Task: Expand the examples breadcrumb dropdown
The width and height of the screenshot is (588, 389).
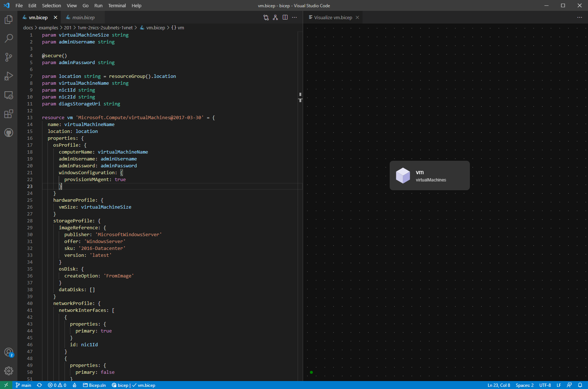Action: pyautogui.click(x=49, y=28)
